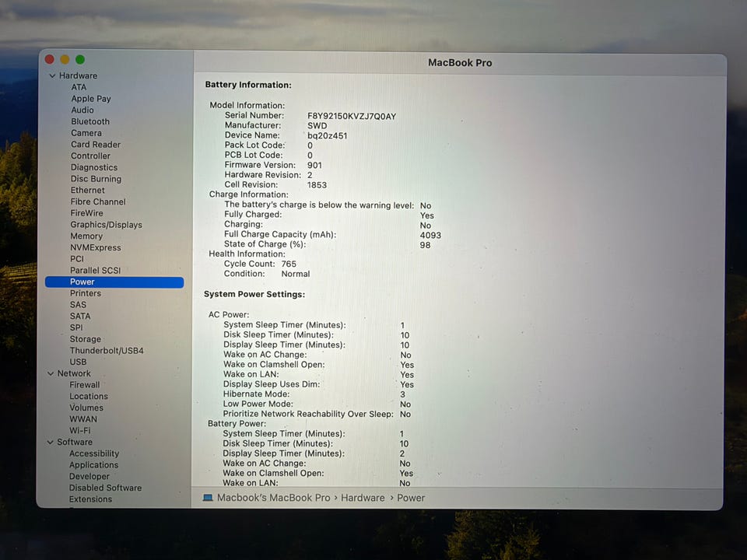Open Thunderbolt/USB4 details

click(x=107, y=351)
